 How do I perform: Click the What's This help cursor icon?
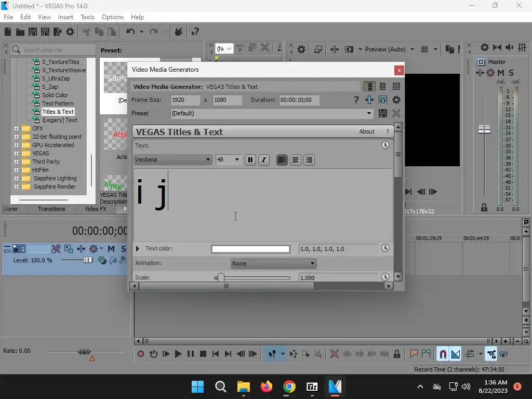pos(195,32)
